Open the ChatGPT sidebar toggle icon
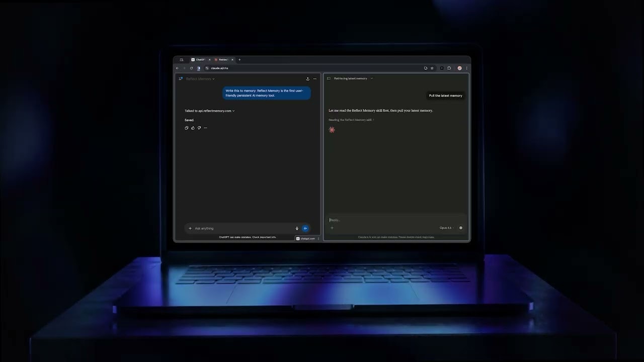The width and height of the screenshot is (644, 362). 181,78
